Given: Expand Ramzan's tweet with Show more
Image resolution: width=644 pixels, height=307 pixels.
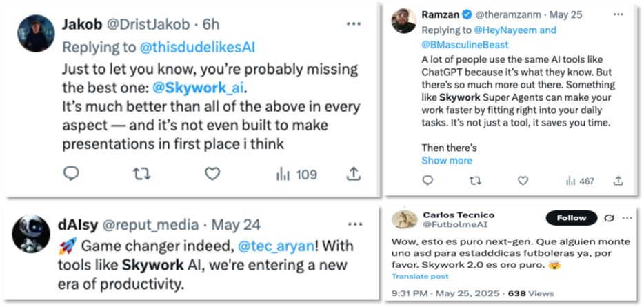Looking at the screenshot, I should 447,160.
